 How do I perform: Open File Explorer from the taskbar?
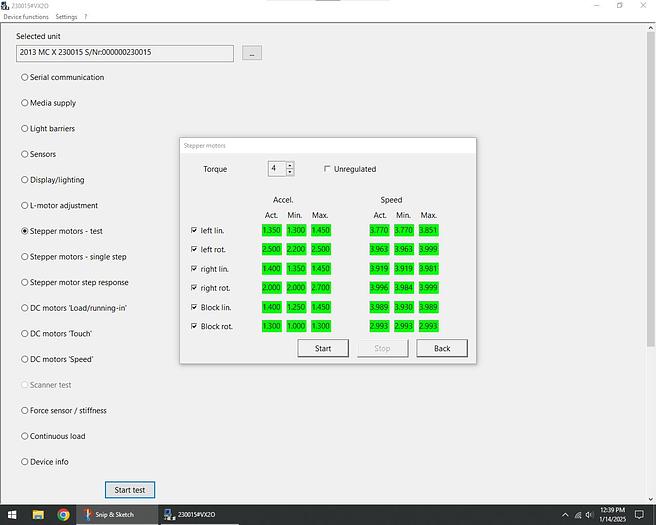(38, 514)
